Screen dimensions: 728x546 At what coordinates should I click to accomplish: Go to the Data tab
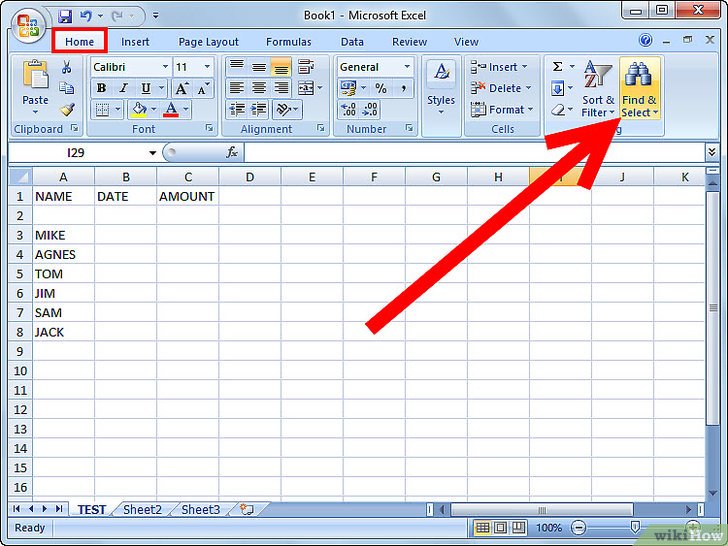352,42
